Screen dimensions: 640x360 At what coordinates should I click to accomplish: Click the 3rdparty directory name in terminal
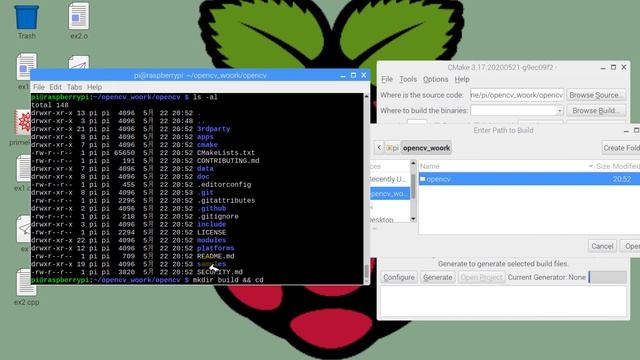pyautogui.click(x=213, y=129)
